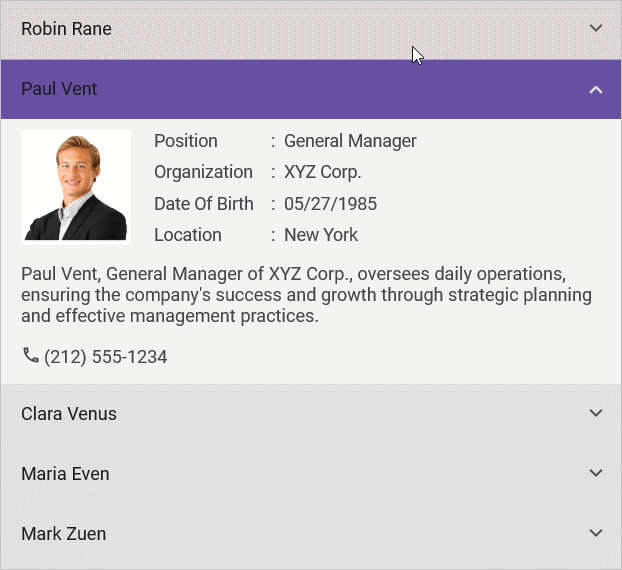Click the date of birth 05/27/1985
Image resolution: width=622 pixels, height=570 pixels.
[x=330, y=204]
